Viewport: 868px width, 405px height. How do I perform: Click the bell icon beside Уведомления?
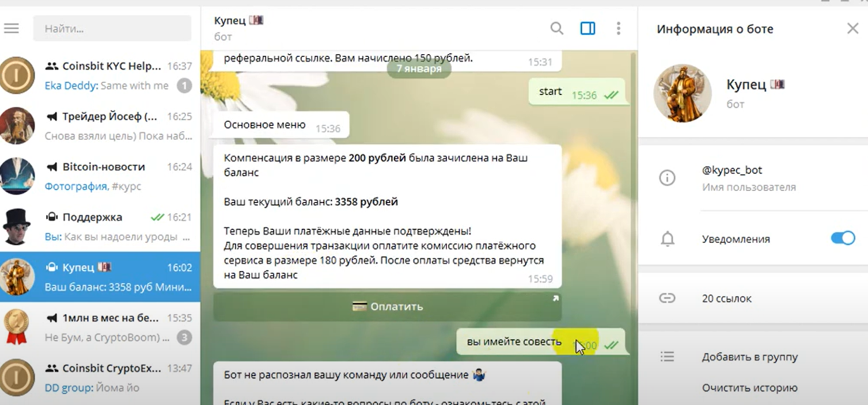[x=667, y=239]
